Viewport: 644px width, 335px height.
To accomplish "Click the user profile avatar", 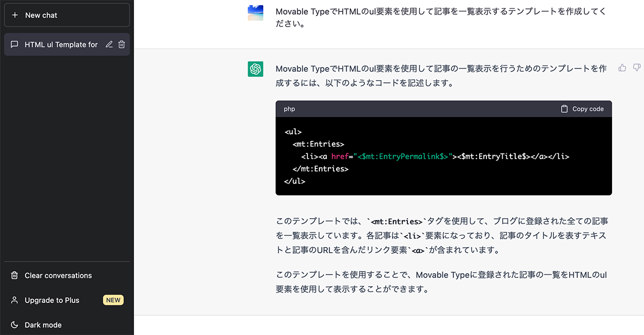I will click(256, 11).
